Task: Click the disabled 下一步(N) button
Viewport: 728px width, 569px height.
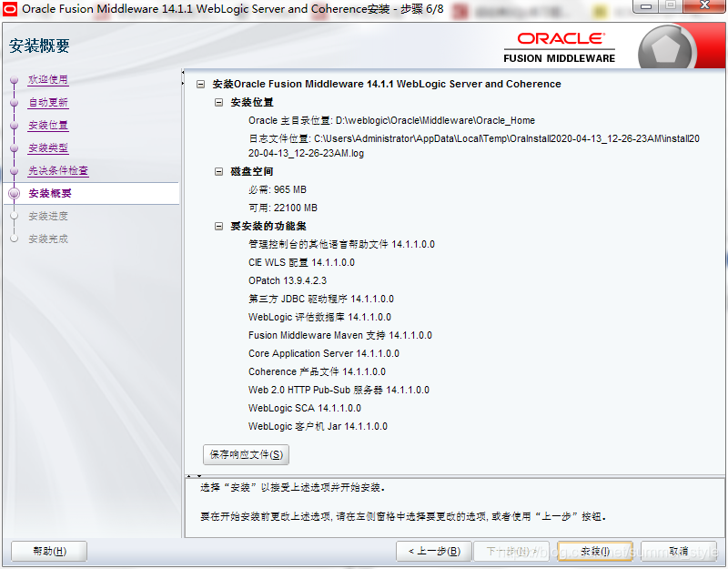Action: 511,552
